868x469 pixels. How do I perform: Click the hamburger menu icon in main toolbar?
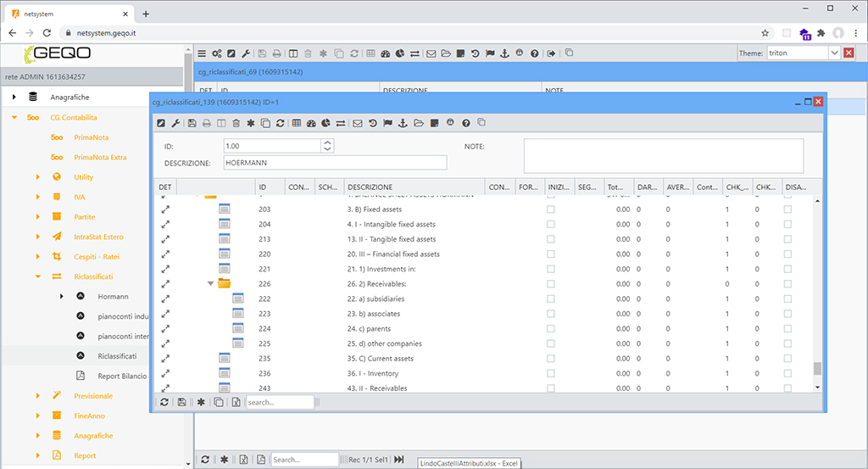202,53
